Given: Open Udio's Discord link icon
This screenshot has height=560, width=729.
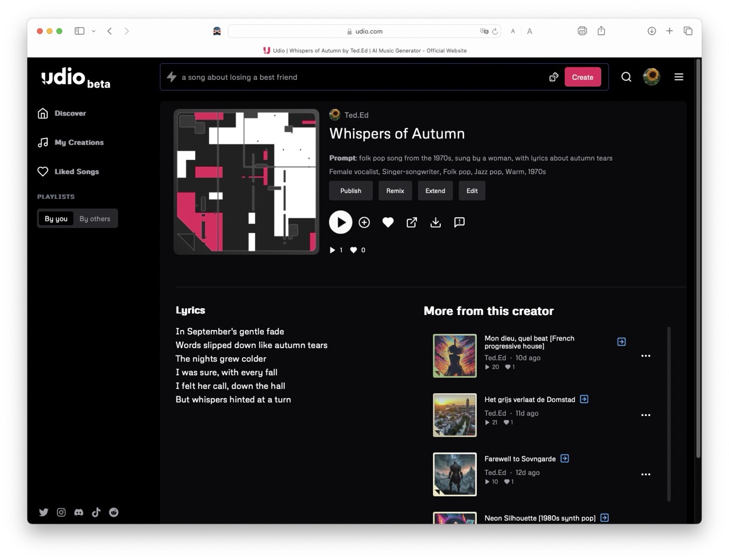Looking at the screenshot, I should (x=79, y=512).
